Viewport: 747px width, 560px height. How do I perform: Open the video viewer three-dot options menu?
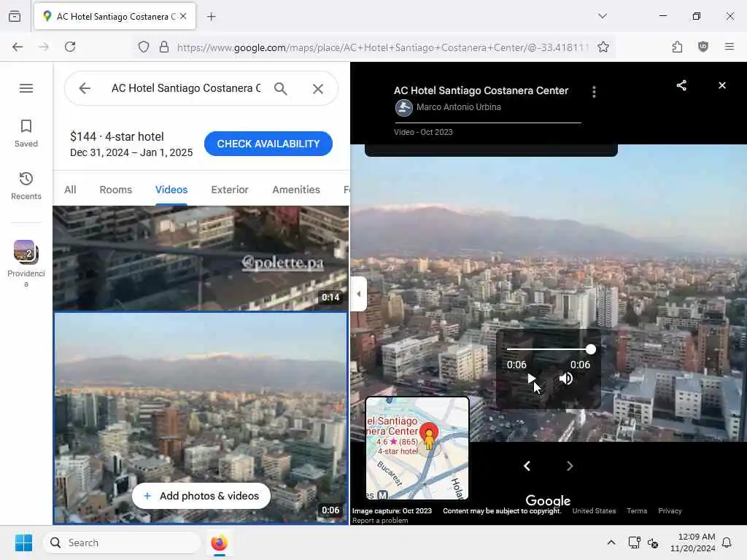(x=594, y=92)
